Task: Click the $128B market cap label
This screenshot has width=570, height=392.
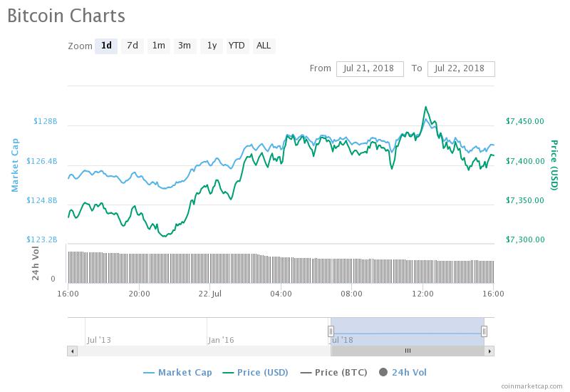Action: (x=46, y=121)
